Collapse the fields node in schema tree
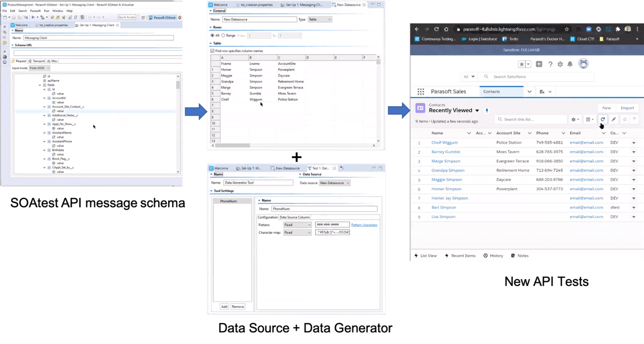Screen dimensions: 644x344 click(40, 85)
